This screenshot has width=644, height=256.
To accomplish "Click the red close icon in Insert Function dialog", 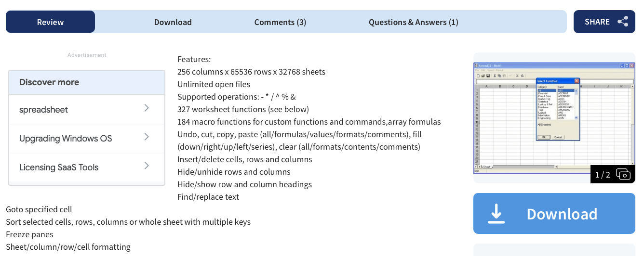I will (577, 81).
